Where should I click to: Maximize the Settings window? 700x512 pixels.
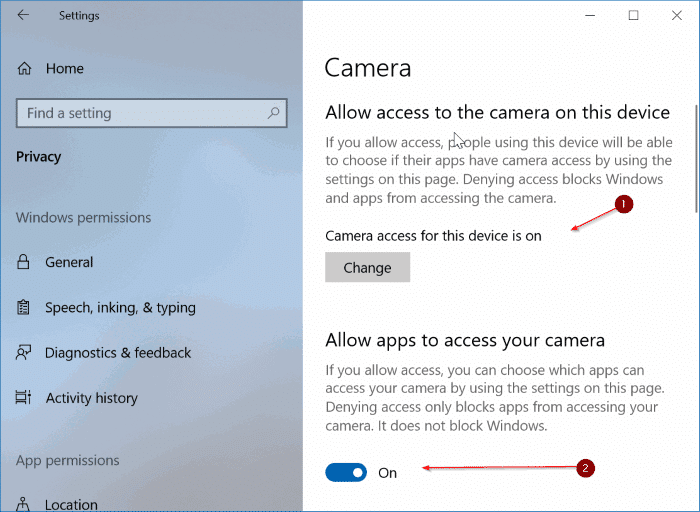(x=633, y=15)
